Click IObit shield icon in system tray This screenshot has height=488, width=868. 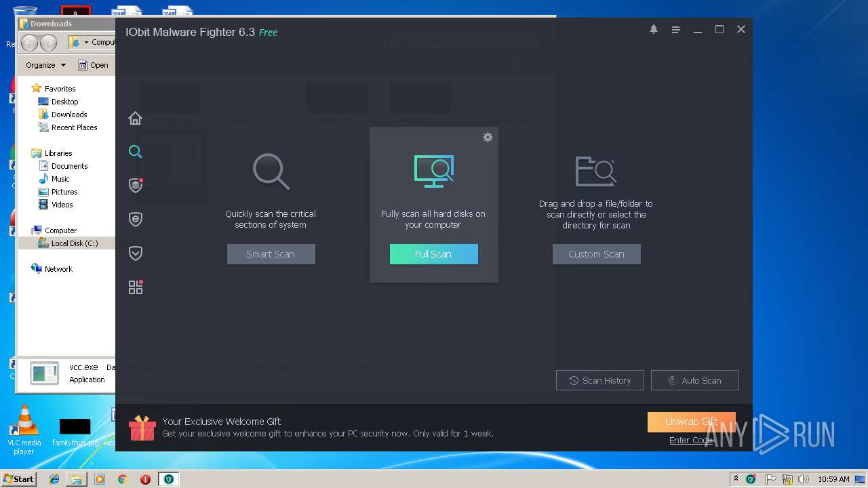point(751,479)
